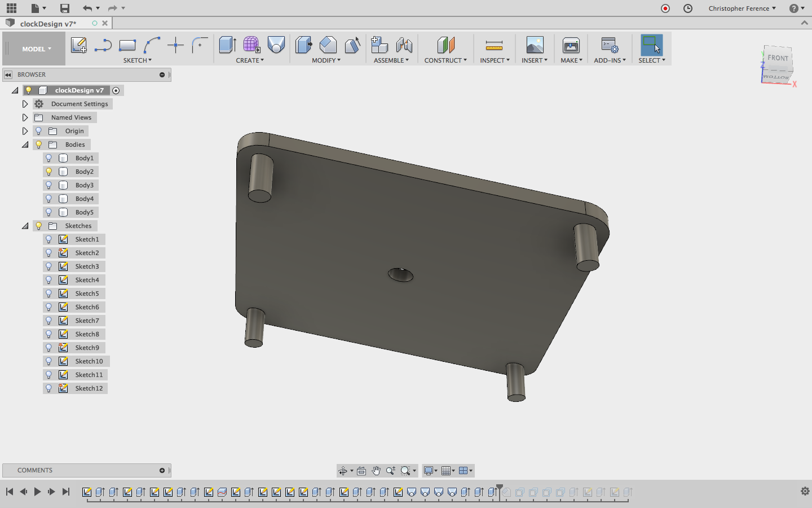Click the Extrude tool icon
Screen dimensions: 812x508
tap(227, 45)
